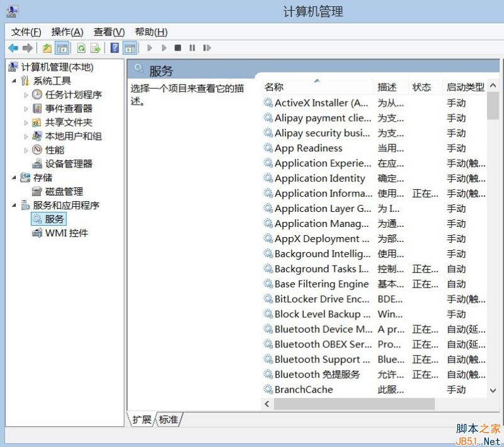Click the Local Users and Groups icon
The height and width of the screenshot is (447, 504).
(x=37, y=136)
